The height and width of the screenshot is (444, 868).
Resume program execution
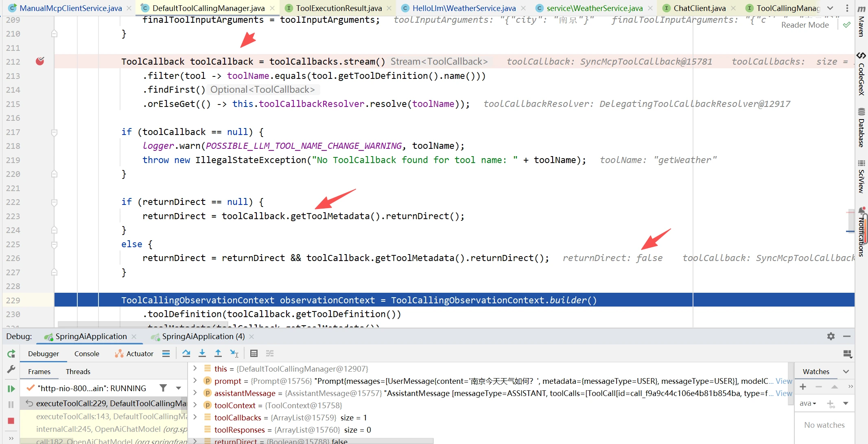pyautogui.click(x=11, y=389)
